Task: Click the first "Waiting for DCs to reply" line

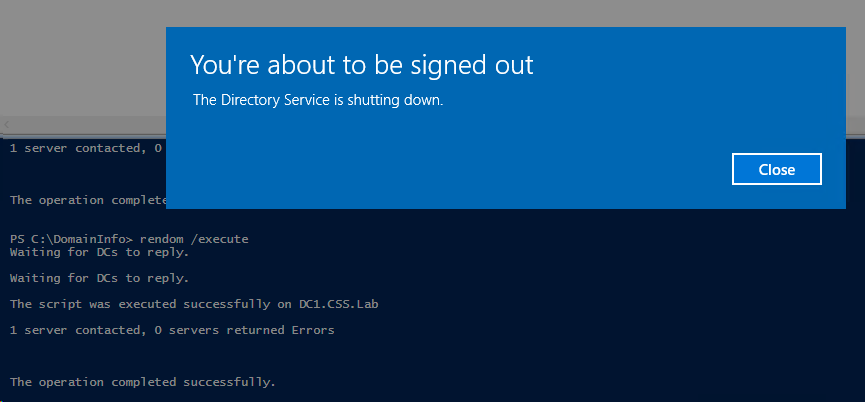Action: [x=99, y=252]
